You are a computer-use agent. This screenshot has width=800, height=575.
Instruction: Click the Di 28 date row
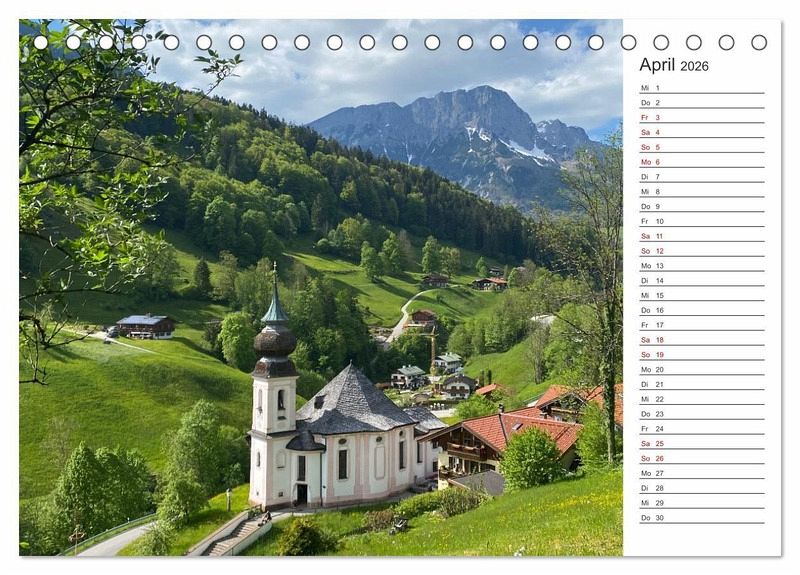700,488
